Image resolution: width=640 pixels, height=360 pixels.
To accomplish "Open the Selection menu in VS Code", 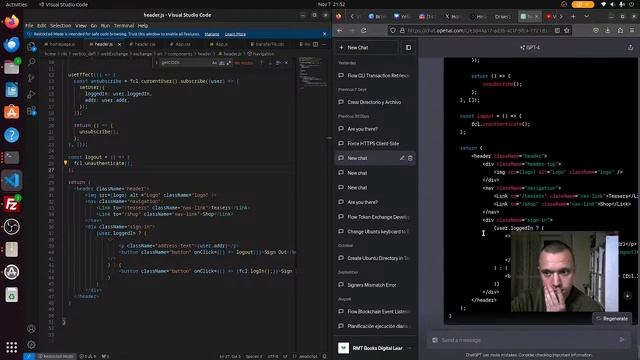I will (60, 25).
